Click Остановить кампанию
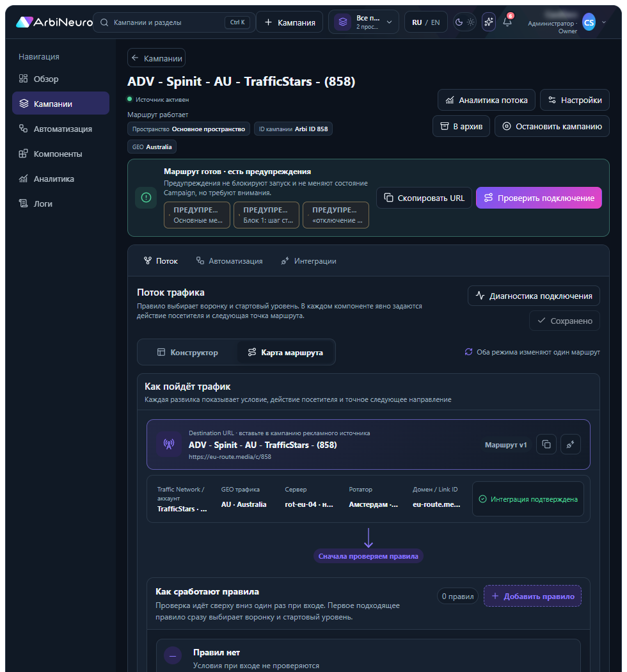 point(552,126)
